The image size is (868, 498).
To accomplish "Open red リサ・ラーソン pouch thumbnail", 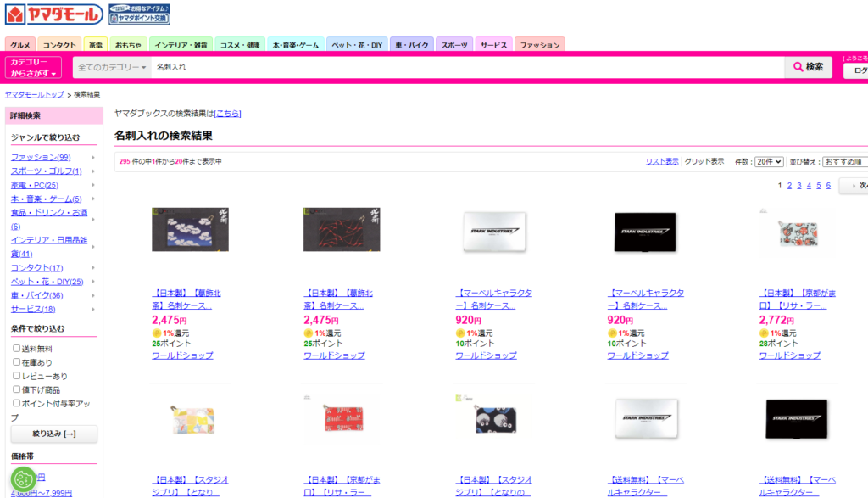I will (343, 418).
